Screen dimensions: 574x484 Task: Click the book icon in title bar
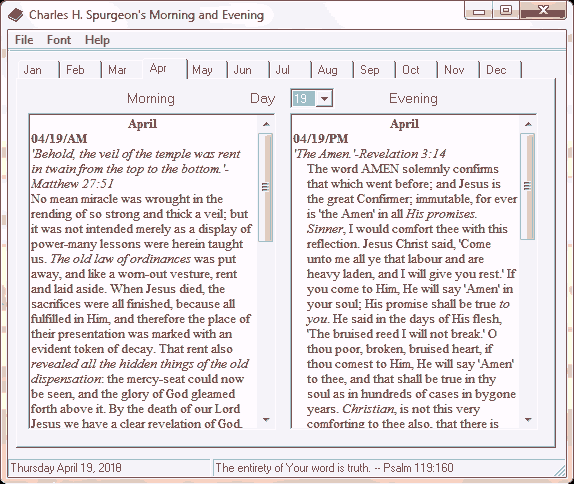tap(15, 15)
